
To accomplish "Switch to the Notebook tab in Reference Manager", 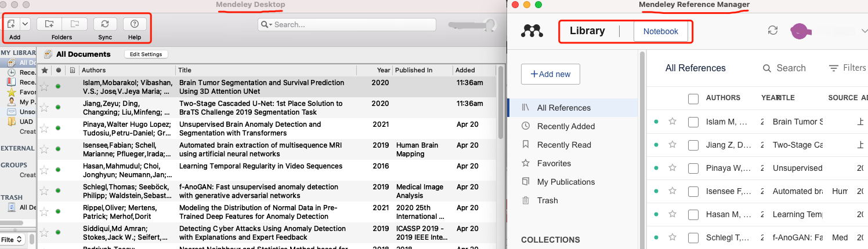I will click(x=661, y=31).
